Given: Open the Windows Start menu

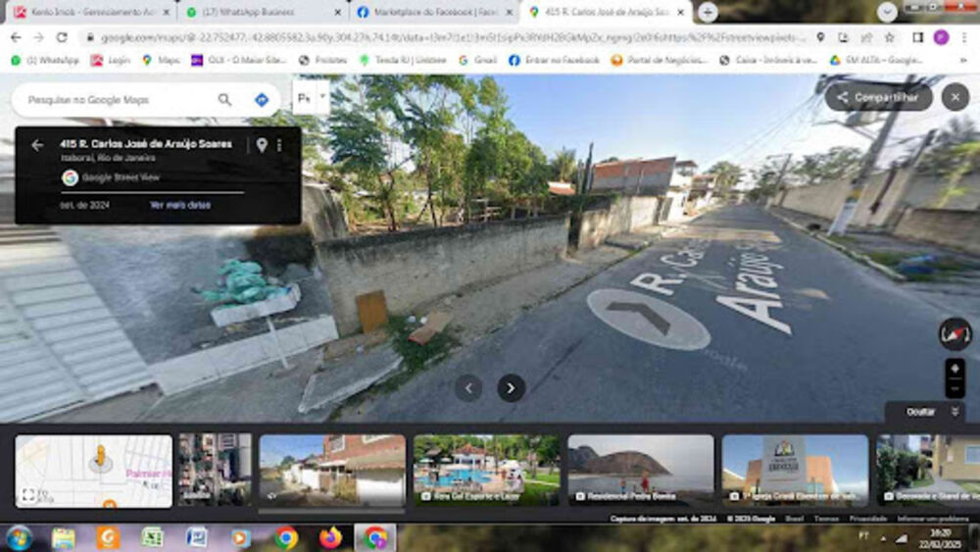Looking at the screenshot, I should pos(19,537).
